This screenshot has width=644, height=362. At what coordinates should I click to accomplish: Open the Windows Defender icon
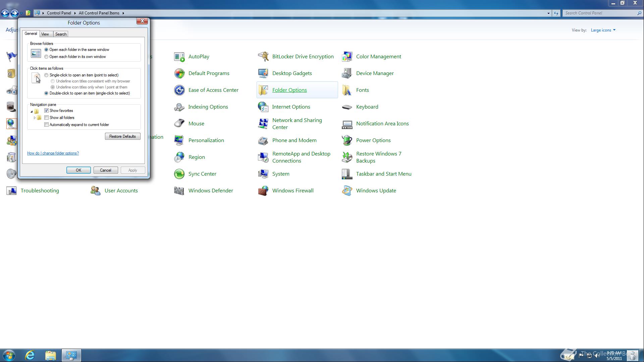pyautogui.click(x=179, y=191)
